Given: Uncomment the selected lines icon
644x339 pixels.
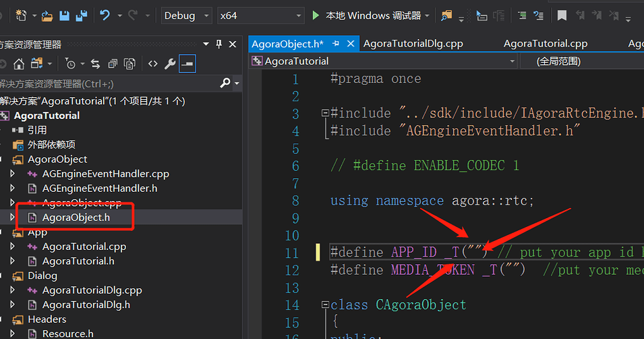Looking at the screenshot, I should point(538,16).
